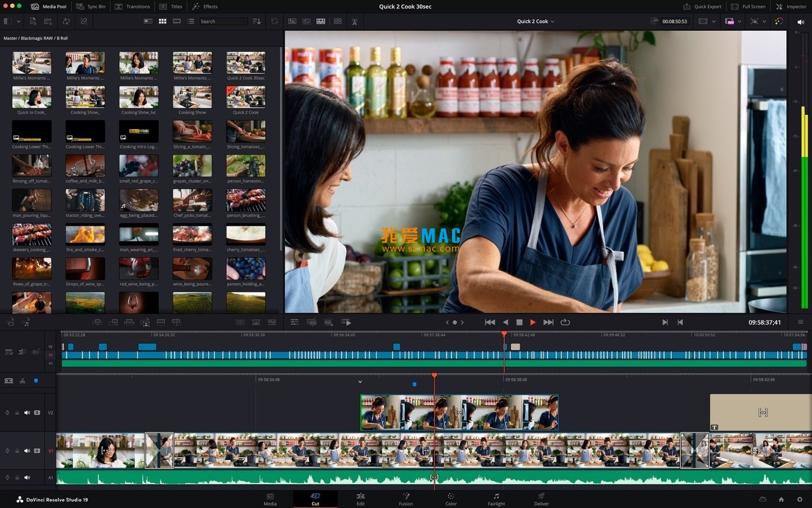The width and height of the screenshot is (812, 508).
Task: Click inside the media pool Search field
Action: (x=225, y=21)
